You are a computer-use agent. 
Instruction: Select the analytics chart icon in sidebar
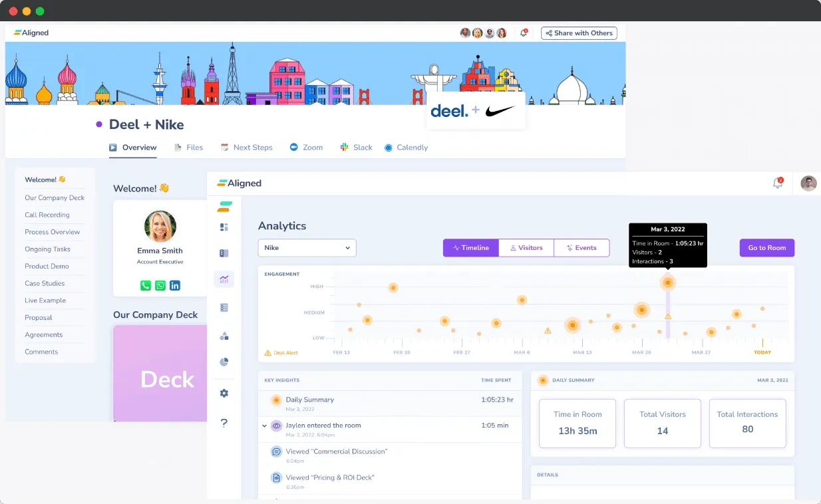point(224,279)
